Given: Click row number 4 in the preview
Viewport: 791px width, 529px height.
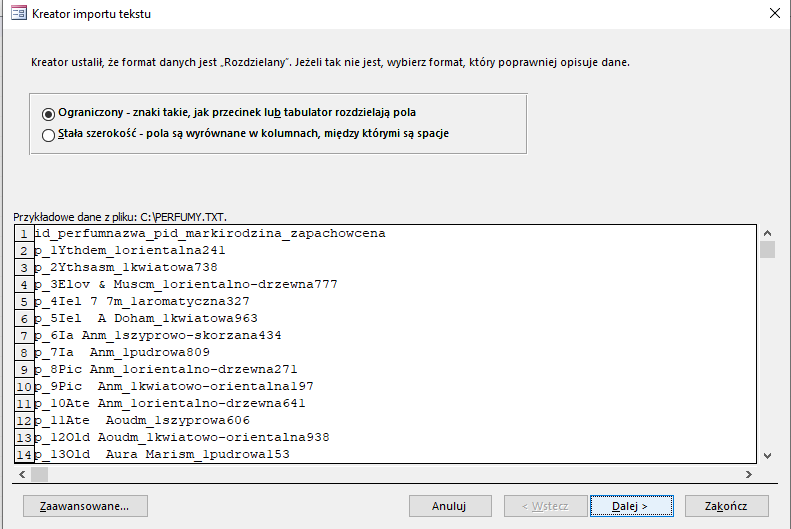Looking at the screenshot, I should 24,284.
